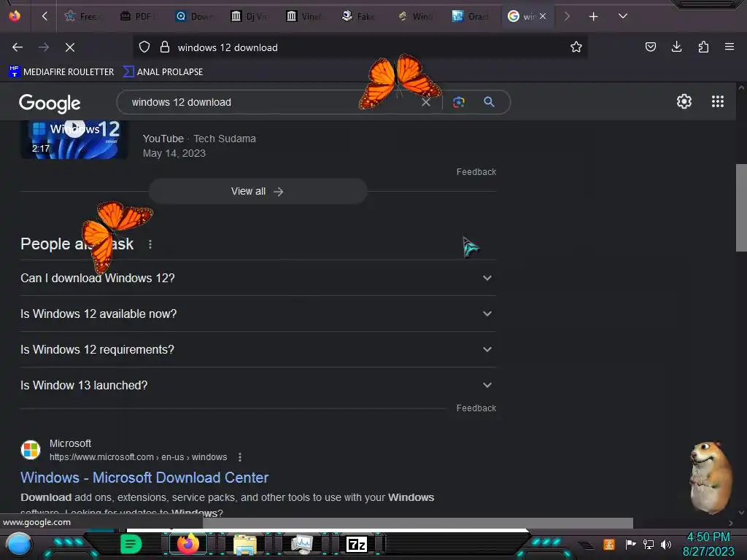Submit search with magnifier icon
Screen dimensions: 747x560
tap(489, 102)
